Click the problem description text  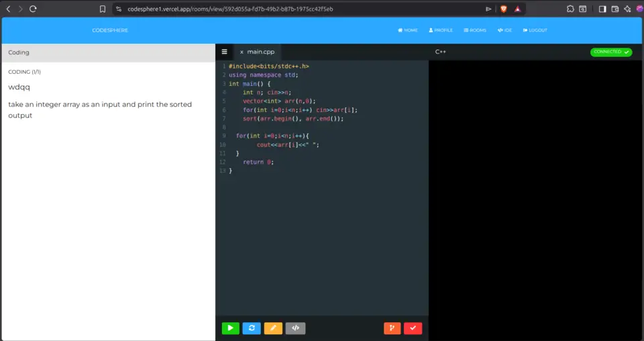100,109
